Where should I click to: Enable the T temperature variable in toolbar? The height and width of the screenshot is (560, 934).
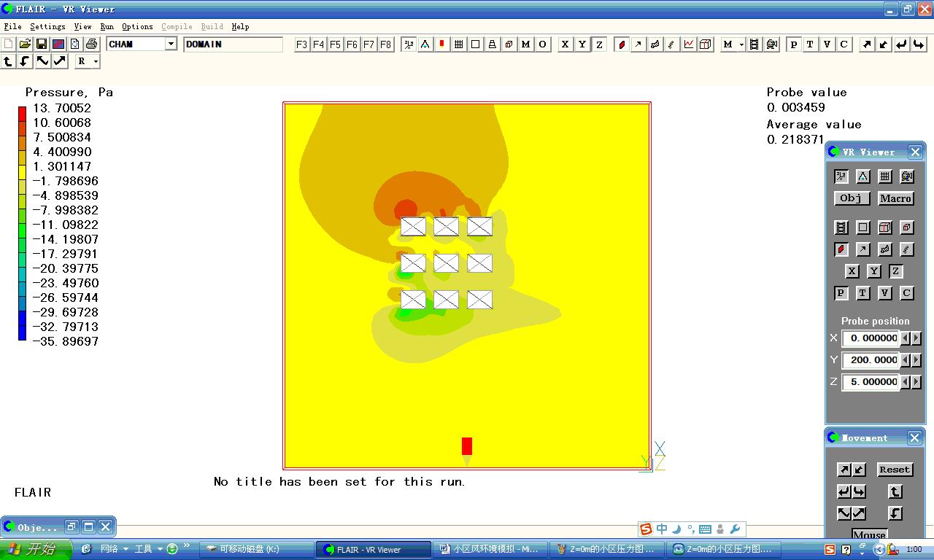click(810, 44)
